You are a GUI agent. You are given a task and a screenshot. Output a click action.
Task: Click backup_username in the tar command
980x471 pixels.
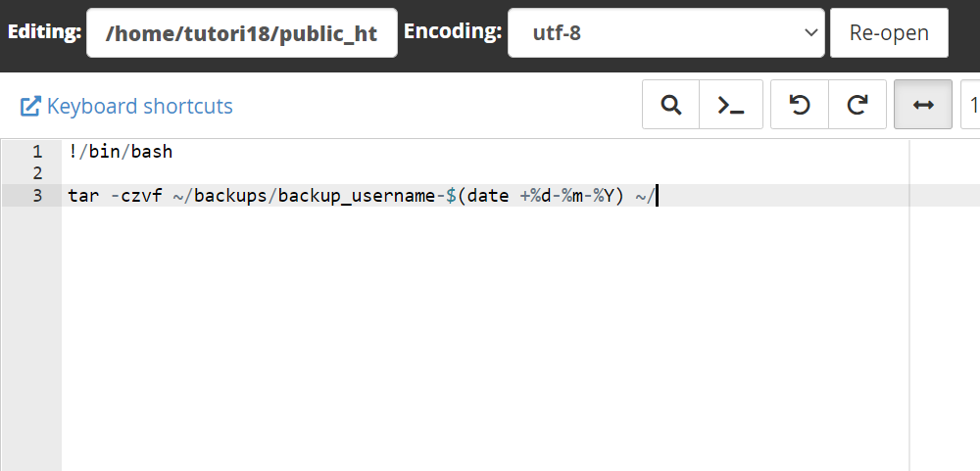point(357,196)
